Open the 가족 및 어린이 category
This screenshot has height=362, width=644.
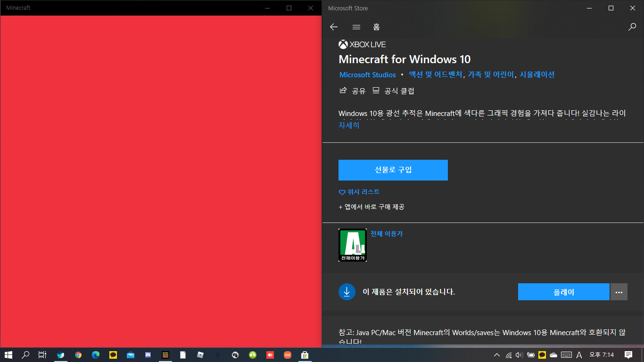coord(491,74)
